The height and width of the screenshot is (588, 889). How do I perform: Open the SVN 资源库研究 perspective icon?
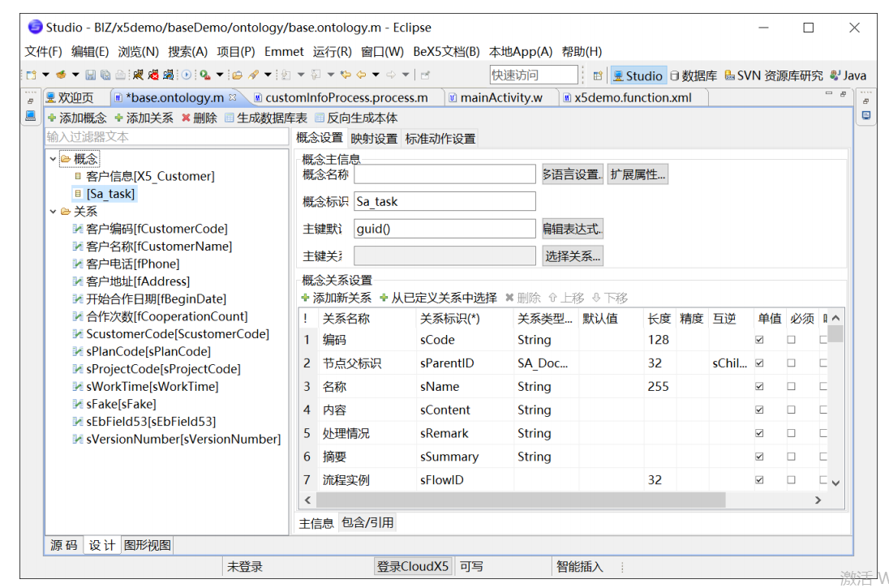click(729, 75)
